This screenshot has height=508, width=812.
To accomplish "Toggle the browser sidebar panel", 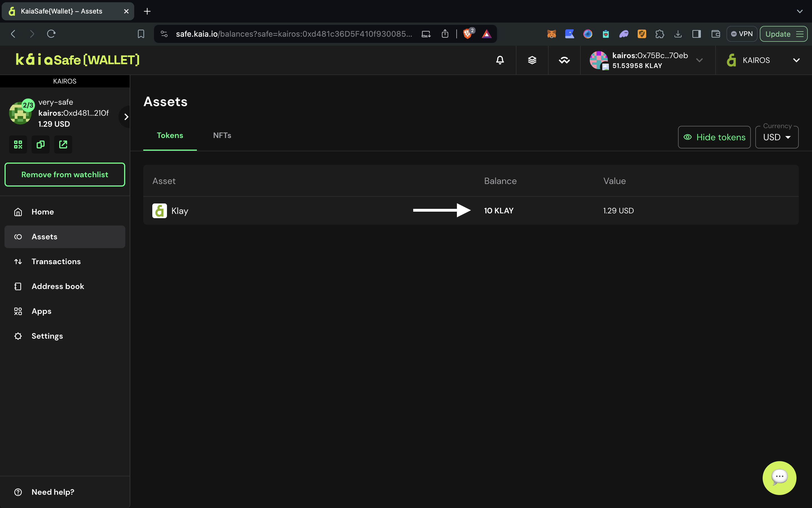I will 696,34.
